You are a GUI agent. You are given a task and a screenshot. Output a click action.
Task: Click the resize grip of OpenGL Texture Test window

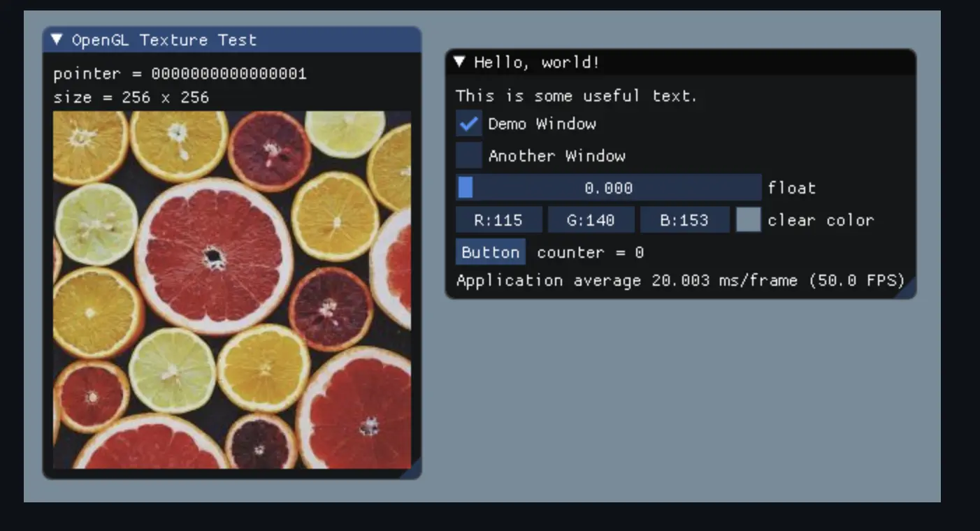pos(412,470)
